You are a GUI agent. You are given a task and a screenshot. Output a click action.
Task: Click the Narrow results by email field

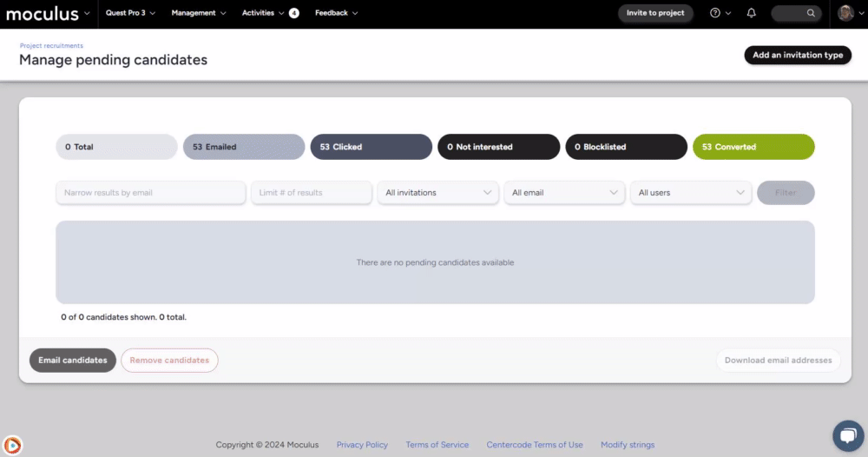150,193
